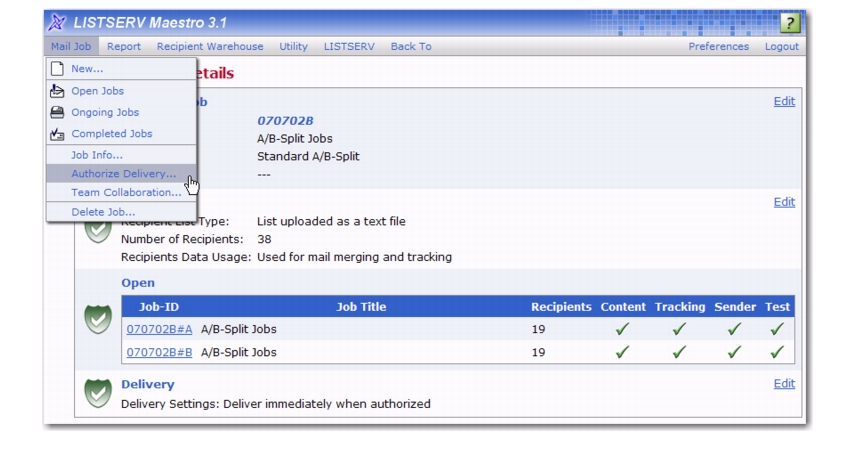Click recipients count value 38
853x449 pixels.
264,239
